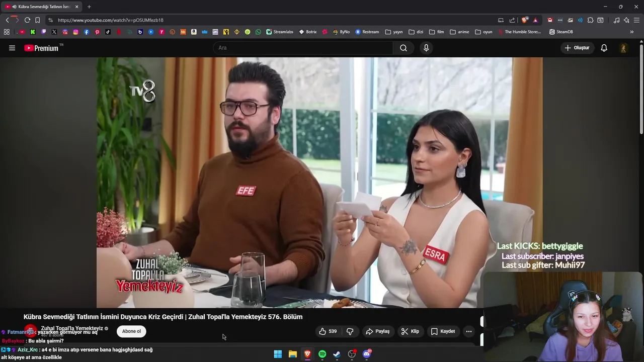
Task: Open SteamDB bookmark
Action: tap(561, 32)
